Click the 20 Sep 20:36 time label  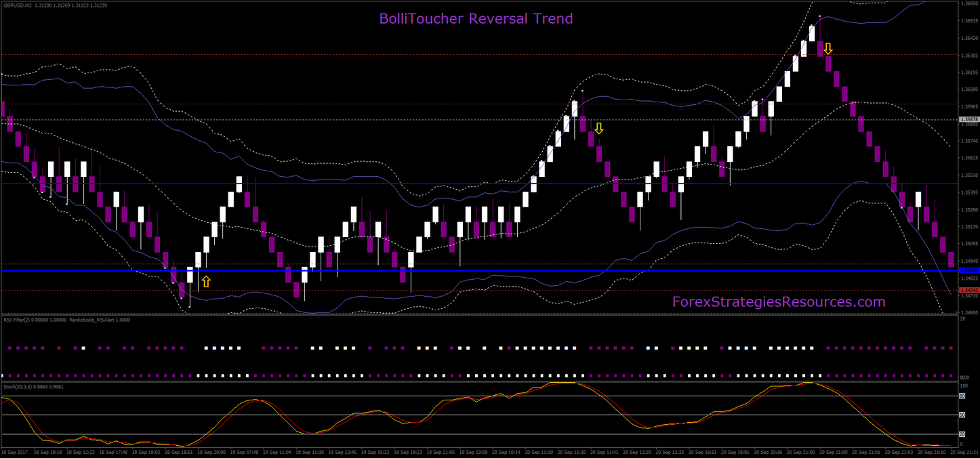[x=767, y=452]
